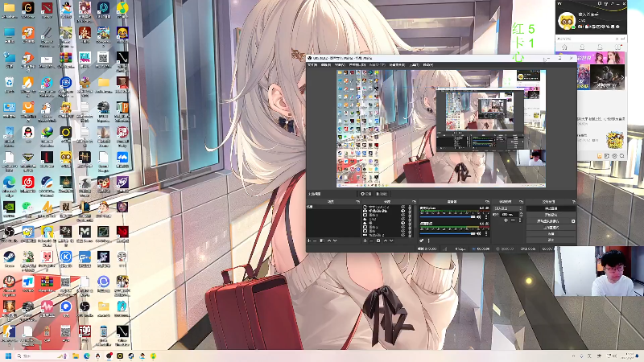Open transition properties three-dot menu

point(520,220)
